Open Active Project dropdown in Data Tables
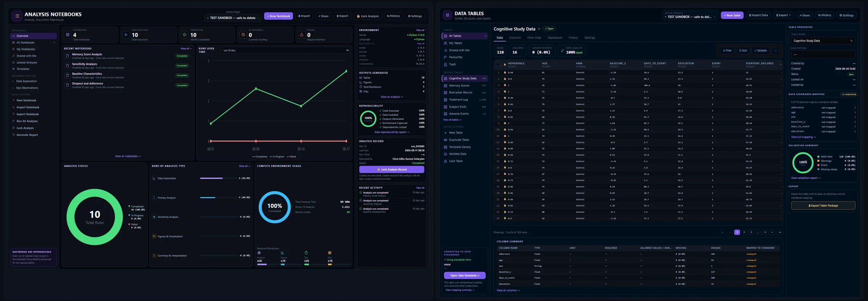Viewport: 868px width, 301px height. point(690,15)
